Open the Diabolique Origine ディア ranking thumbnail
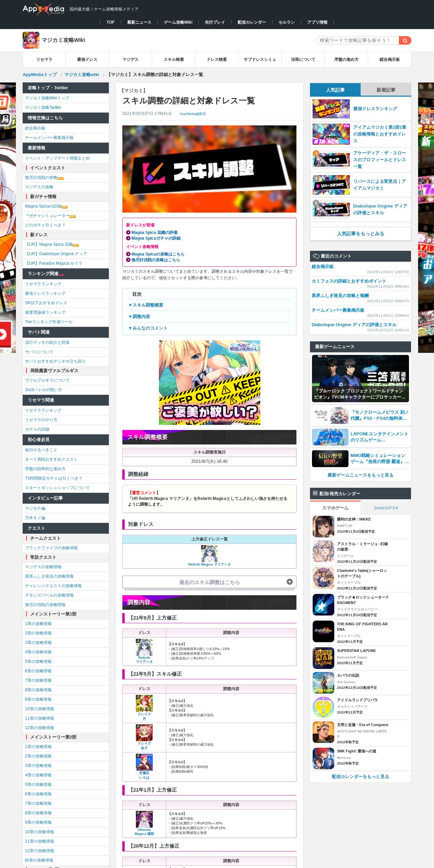The width and height of the screenshot is (434, 868). pyautogui.click(x=331, y=210)
